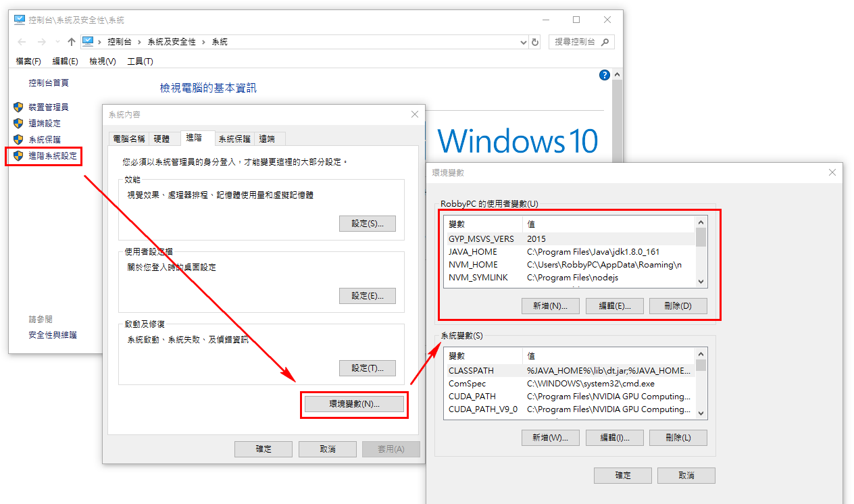Select CUDA_PATH system variable row

(570, 397)
